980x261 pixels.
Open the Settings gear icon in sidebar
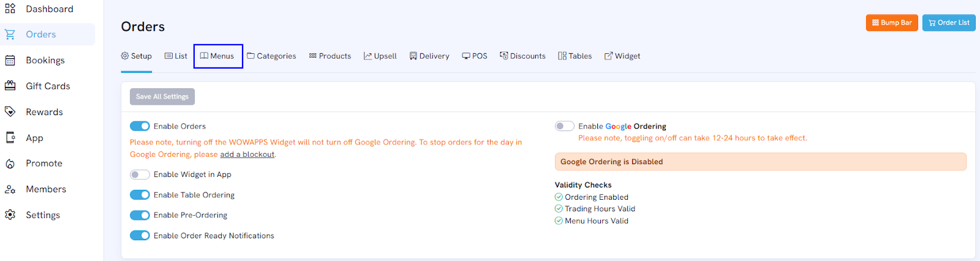click(x=10, y=215)
